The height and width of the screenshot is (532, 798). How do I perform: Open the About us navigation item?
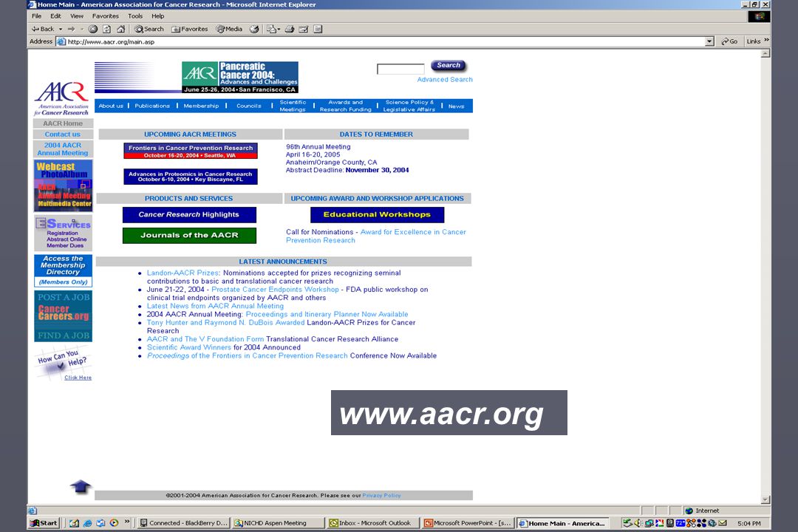(x=111, y=106)
